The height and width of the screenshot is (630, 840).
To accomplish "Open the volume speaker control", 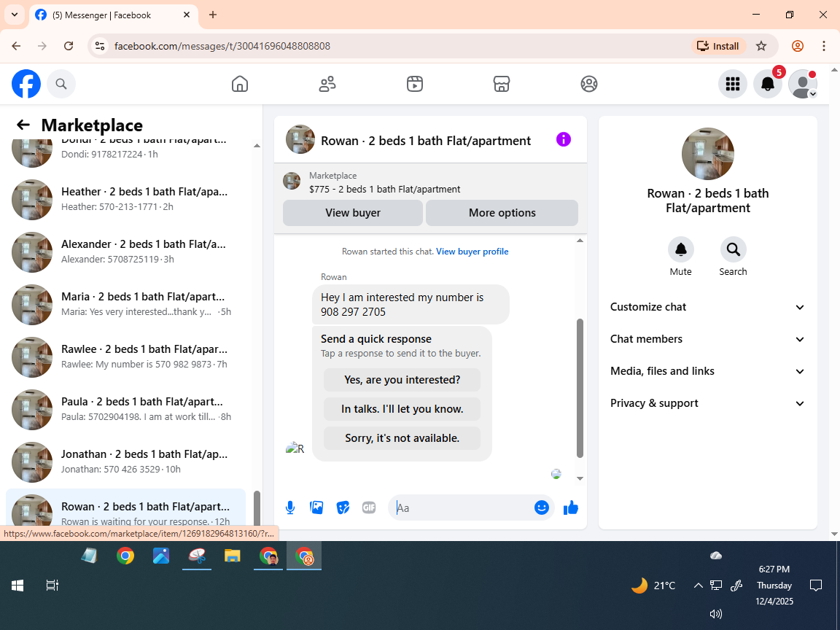I will (x=716, y=614).
